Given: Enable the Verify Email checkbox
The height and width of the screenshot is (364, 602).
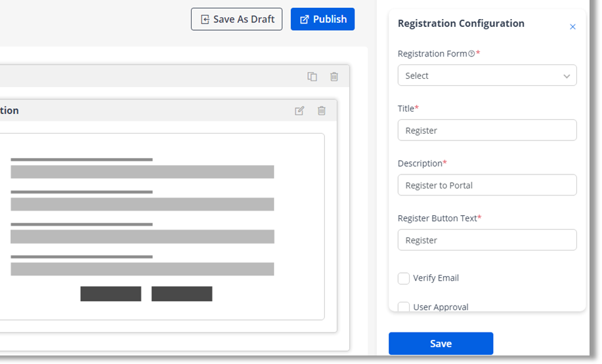Looking at the screenshot, I should coord(404,278).
